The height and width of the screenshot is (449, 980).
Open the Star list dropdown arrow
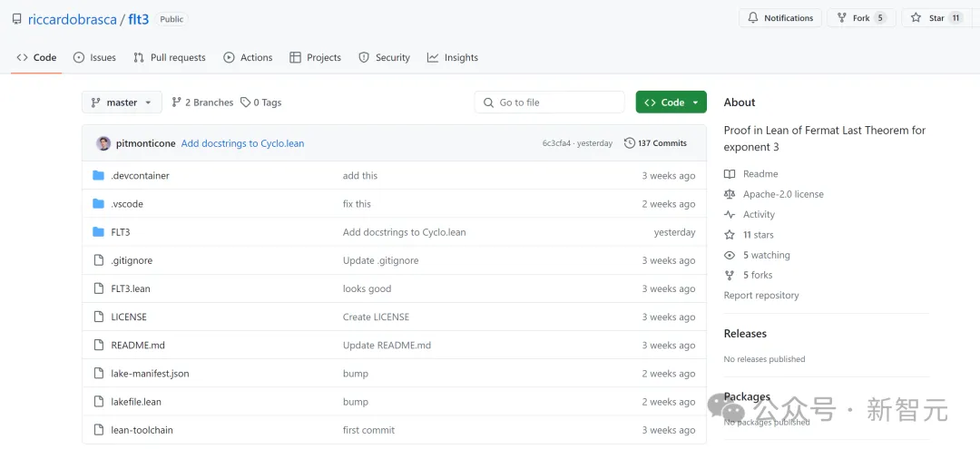tap(974, 18)
